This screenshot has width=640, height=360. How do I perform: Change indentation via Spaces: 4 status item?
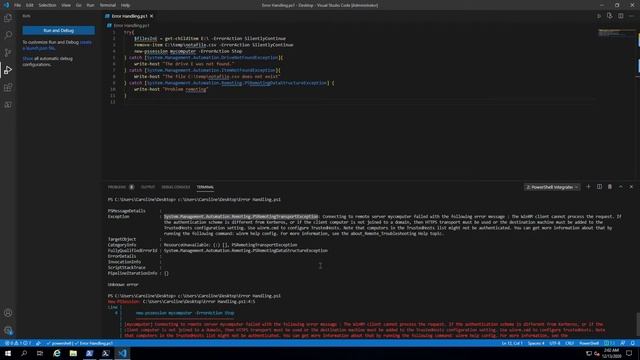[x=536, y=343]
